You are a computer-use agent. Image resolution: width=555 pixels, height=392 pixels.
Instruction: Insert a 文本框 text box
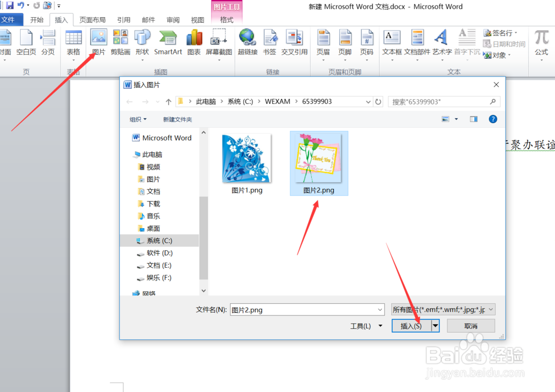(392, 40)
